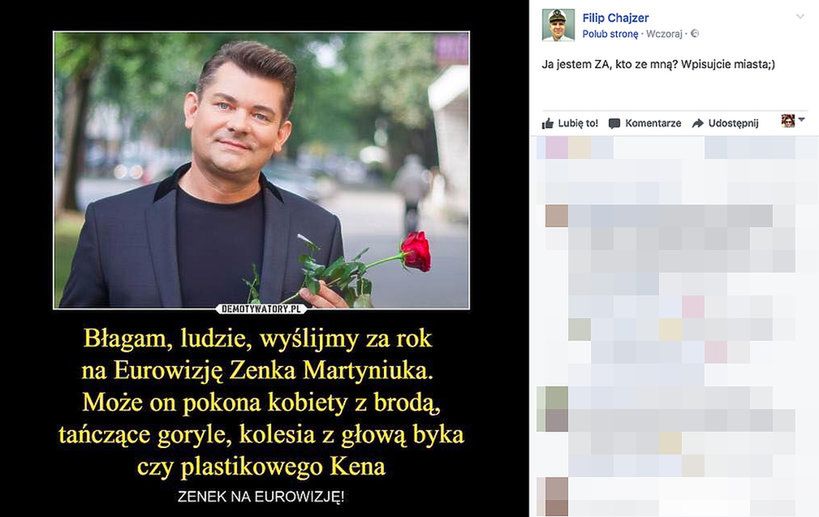
Task: Open the Filip Chajzer page name link
Action: pos(615,18)
